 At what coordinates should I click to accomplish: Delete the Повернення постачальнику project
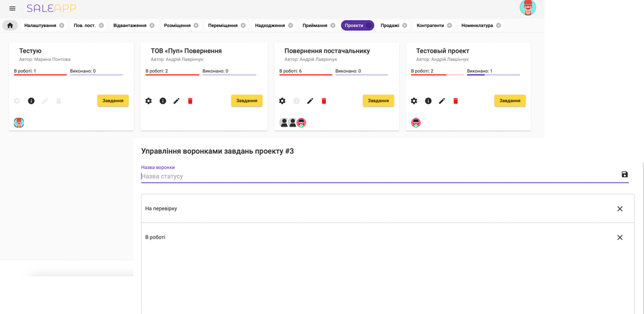coord(324,101)
